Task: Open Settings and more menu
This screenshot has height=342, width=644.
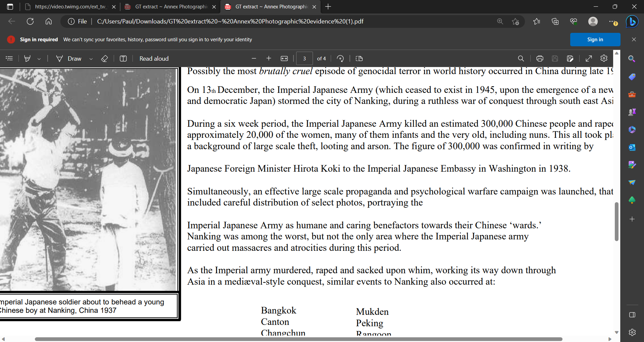Action: tap(613, 21)
